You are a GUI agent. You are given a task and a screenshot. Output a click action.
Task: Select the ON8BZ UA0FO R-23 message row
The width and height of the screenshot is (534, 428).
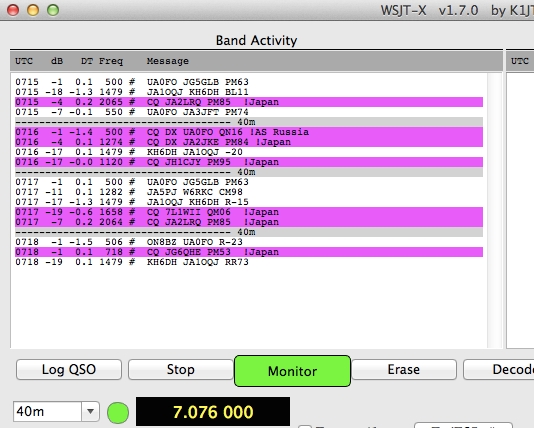tap(249, 242)
